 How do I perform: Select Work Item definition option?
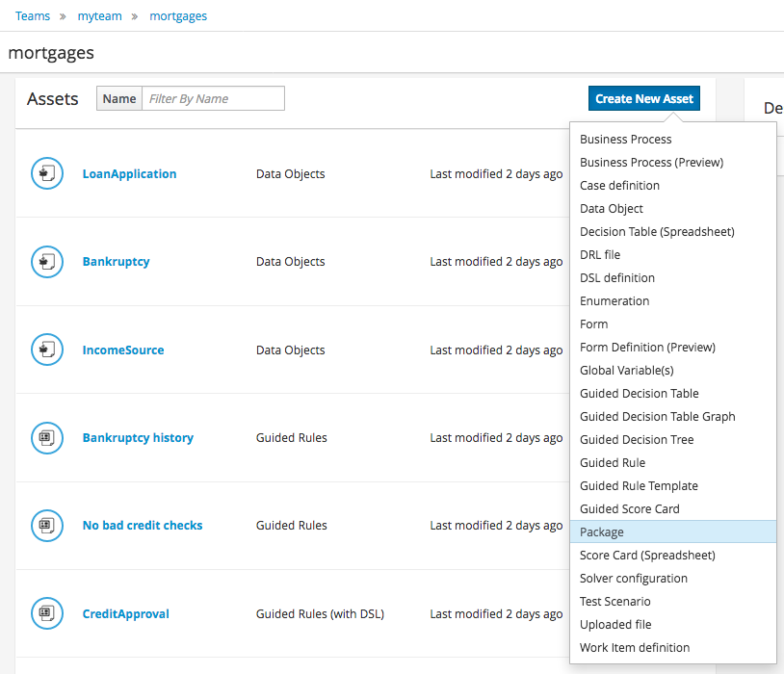coord(635,648)
